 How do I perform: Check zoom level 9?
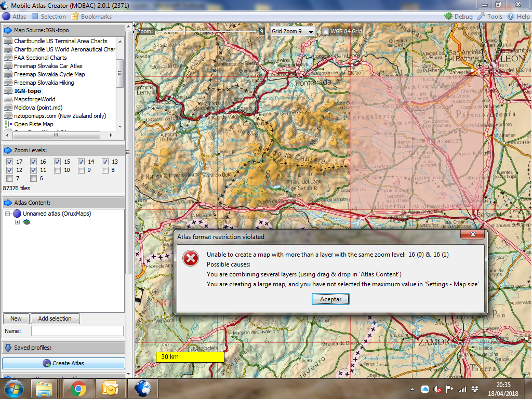pyautogui.click(x=81, y=170)
